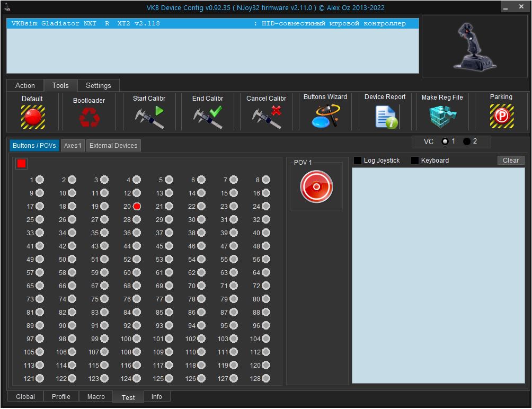Generate a Device Report
The image size is (532, 409).
tap(385, 117)
